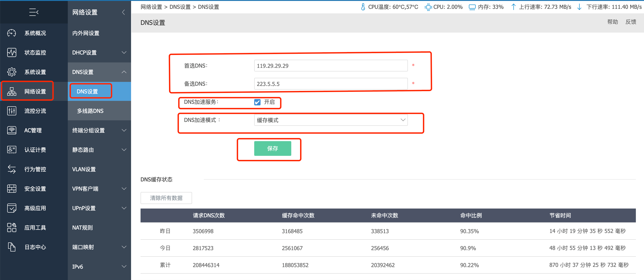
Task: Select the multi-line DNS menu item
Action: 90,111
